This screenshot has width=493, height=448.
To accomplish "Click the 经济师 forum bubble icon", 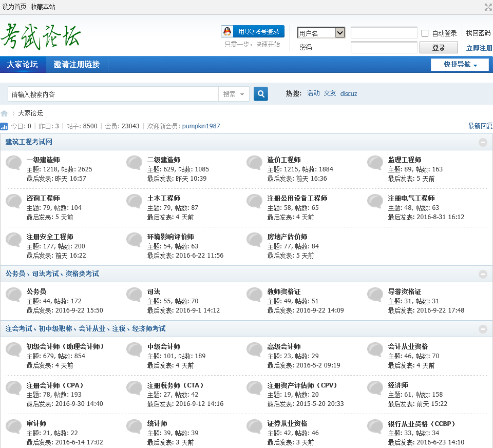I will click(375, 388).
